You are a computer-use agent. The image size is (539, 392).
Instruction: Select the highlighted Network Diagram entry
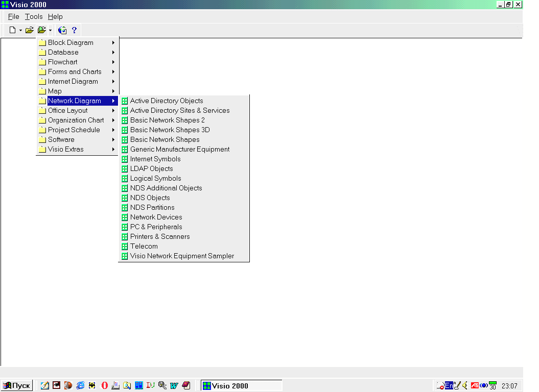[x=77, y=101]
